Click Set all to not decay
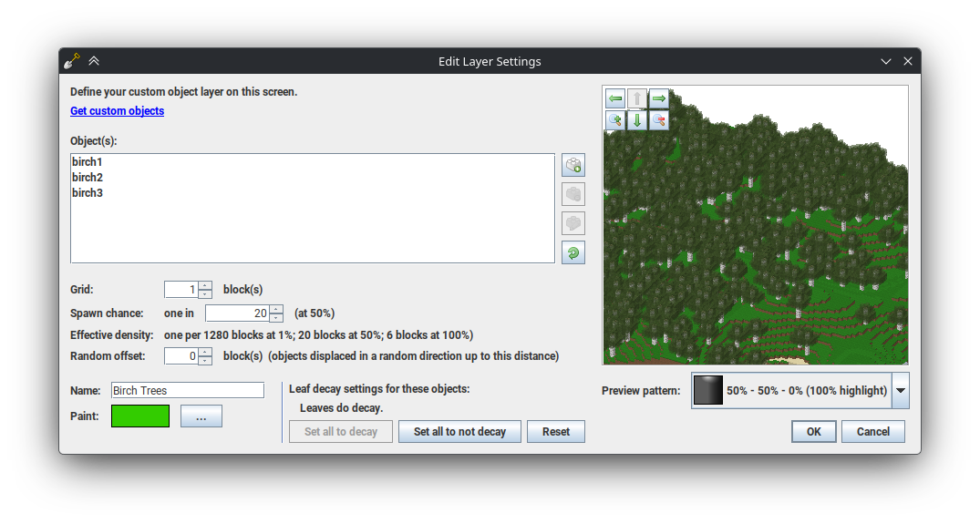This screenshot has width=980, height=524. click(x=459, y=432)
